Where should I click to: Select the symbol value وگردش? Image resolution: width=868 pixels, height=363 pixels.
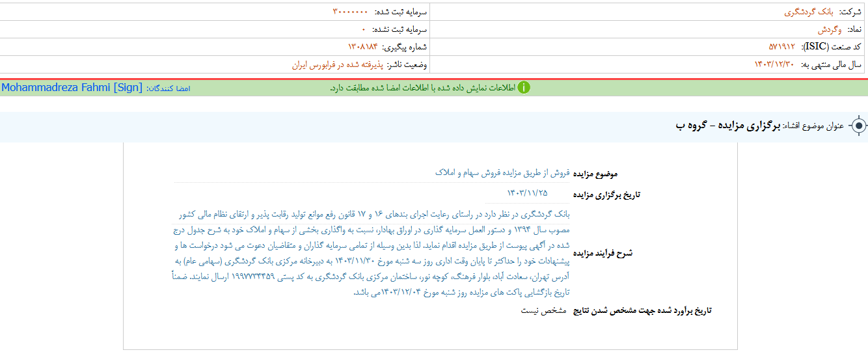830,29
